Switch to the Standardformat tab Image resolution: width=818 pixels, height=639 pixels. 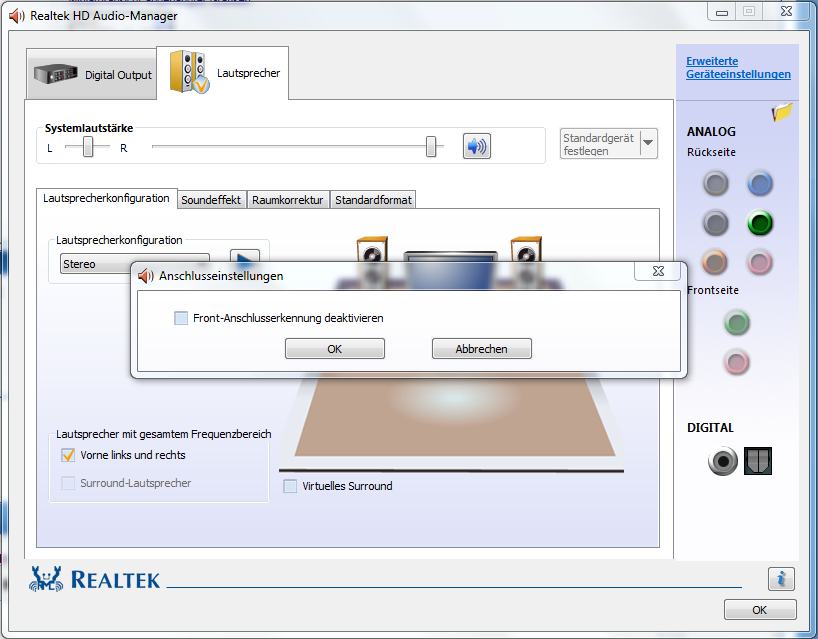click(374, 200)
